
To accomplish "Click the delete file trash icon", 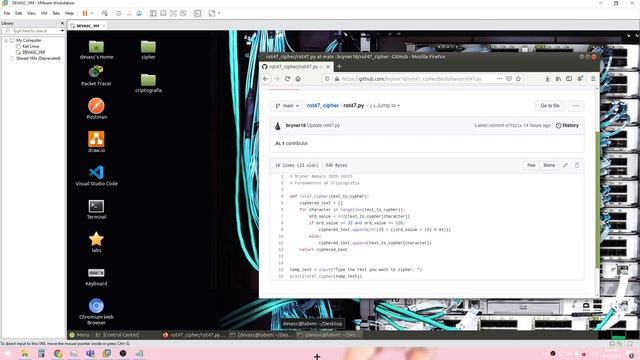I will click(577, 165).
